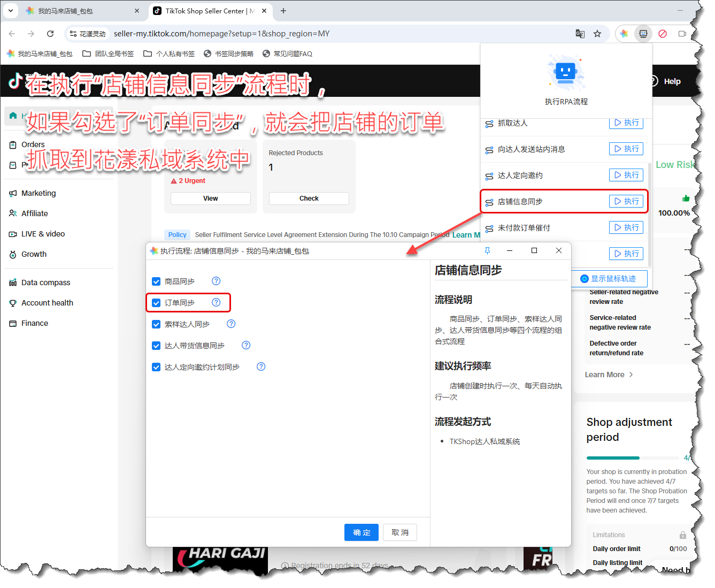
Task: Open the 团队全局书签 bookmark folder
Action: point(108,54)
